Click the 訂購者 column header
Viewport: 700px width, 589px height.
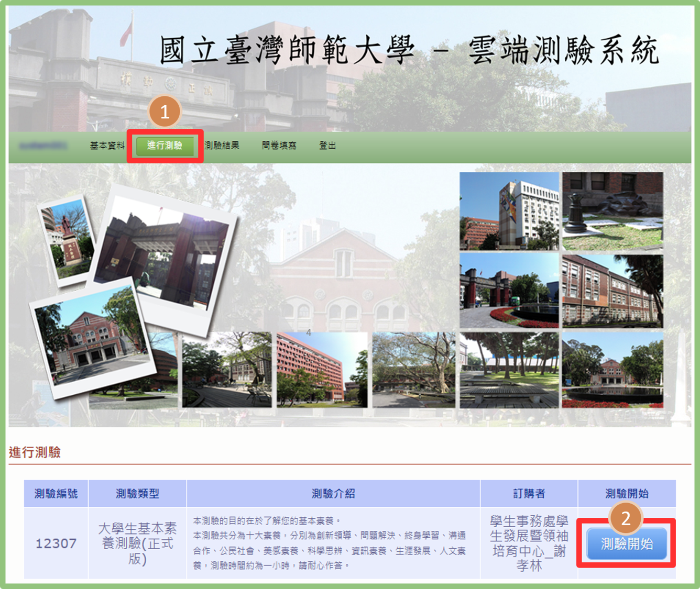[529, 493]
